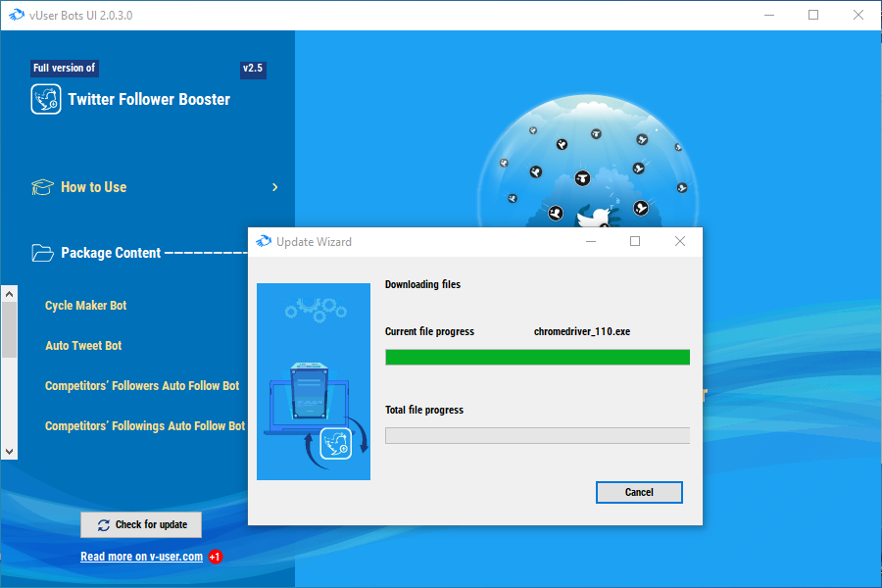Click the Twitter globe illustration in main window
Screen dimensions: 882x588
(588, 162)
